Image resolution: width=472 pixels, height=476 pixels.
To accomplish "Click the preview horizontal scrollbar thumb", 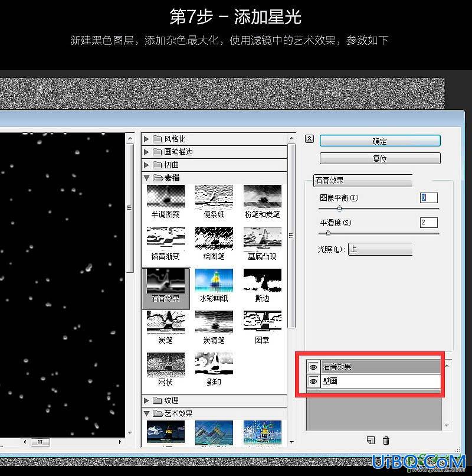I will (40, 442).
